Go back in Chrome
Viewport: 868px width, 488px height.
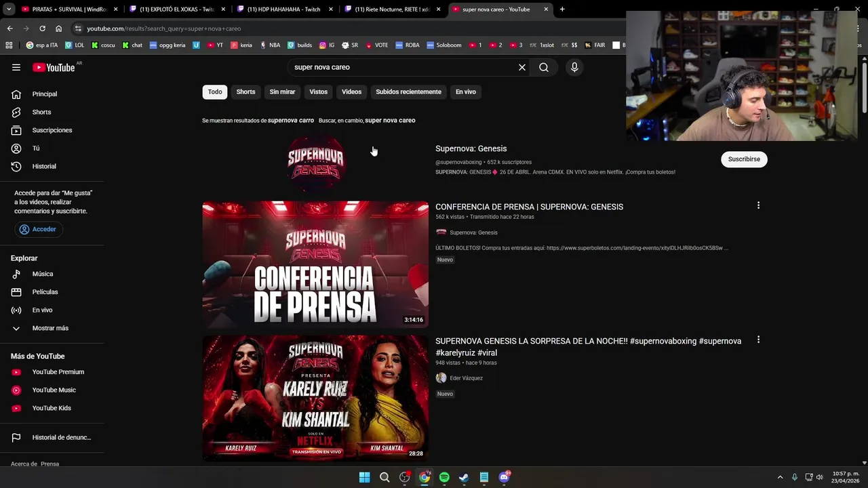pyautogui.click(x=9, y=28)
